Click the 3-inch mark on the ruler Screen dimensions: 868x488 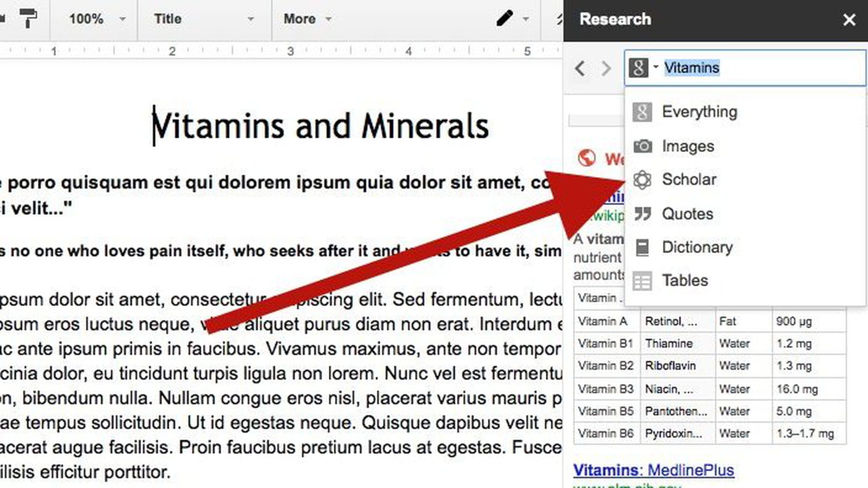pyautogui.click(x=290, y=52)
